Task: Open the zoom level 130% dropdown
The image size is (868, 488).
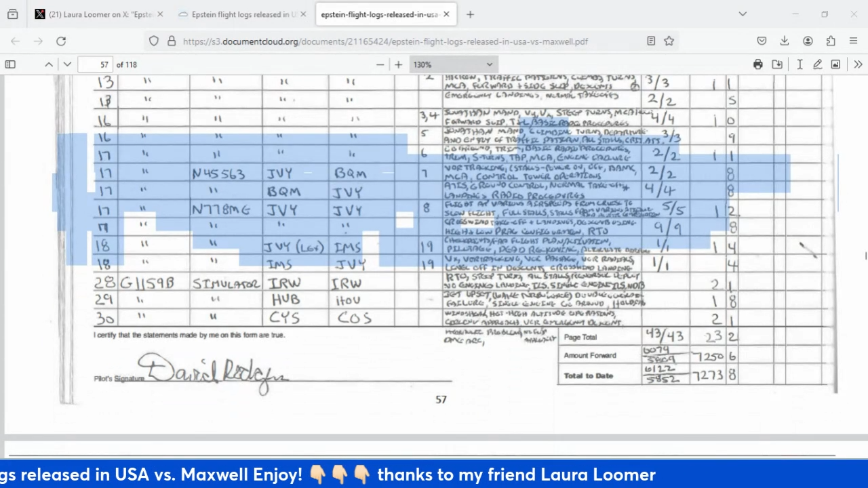Action: pos(452,64)
